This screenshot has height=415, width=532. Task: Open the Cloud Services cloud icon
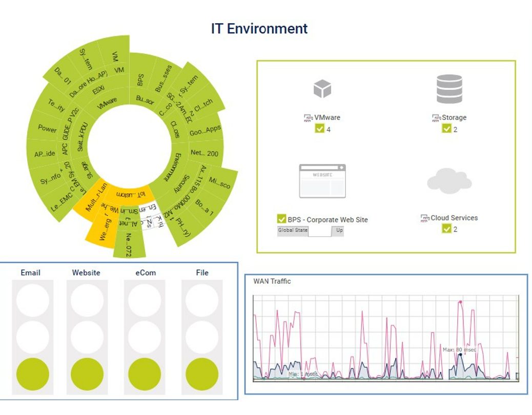click(x=449, y=181)
